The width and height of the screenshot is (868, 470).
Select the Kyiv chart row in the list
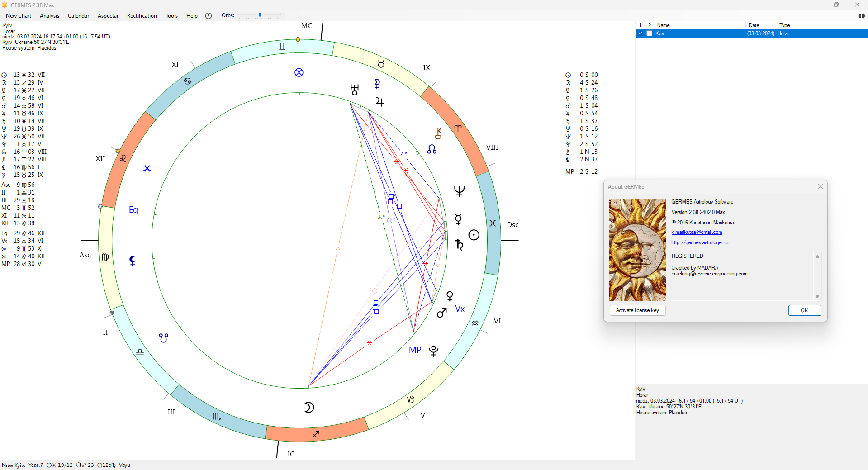pyautogui.click(x=752, y=33)
